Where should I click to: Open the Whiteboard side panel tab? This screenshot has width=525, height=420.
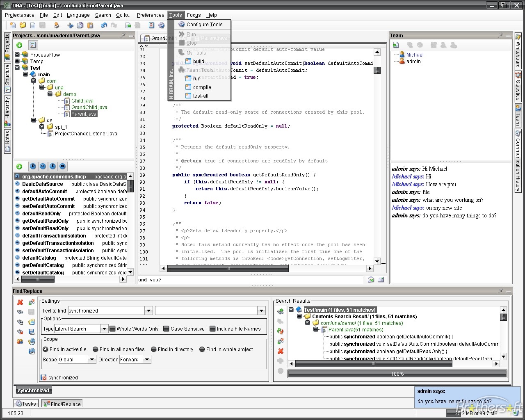tap(518, 51)
